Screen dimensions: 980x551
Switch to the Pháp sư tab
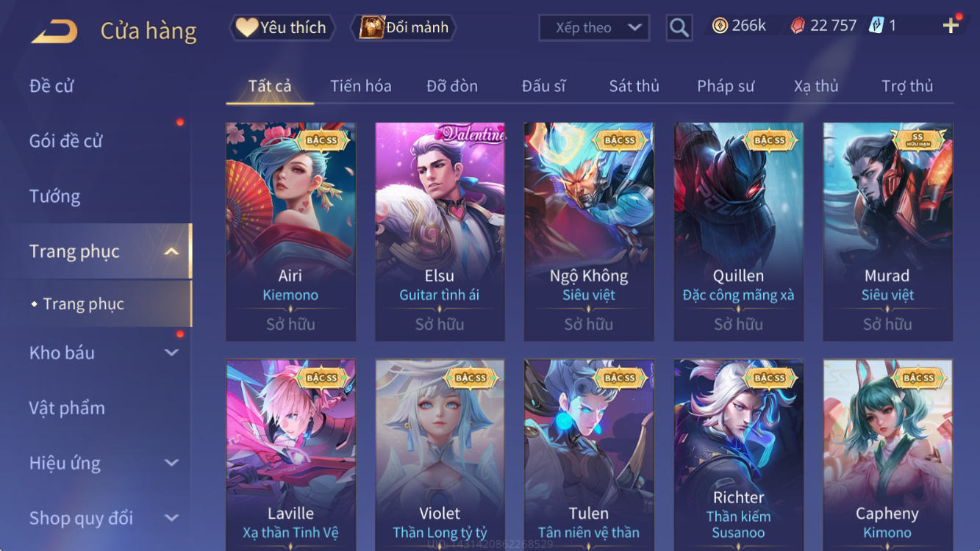click(x=726, y=86)
